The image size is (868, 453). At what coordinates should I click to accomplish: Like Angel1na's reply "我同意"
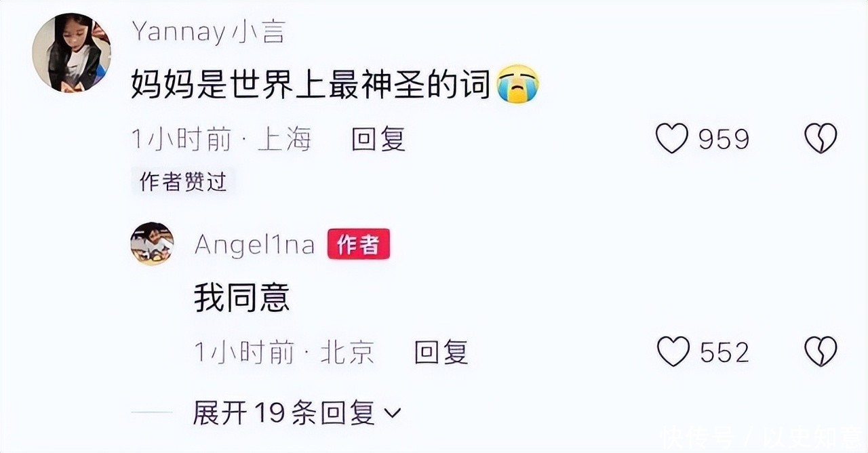coord(673,352)
